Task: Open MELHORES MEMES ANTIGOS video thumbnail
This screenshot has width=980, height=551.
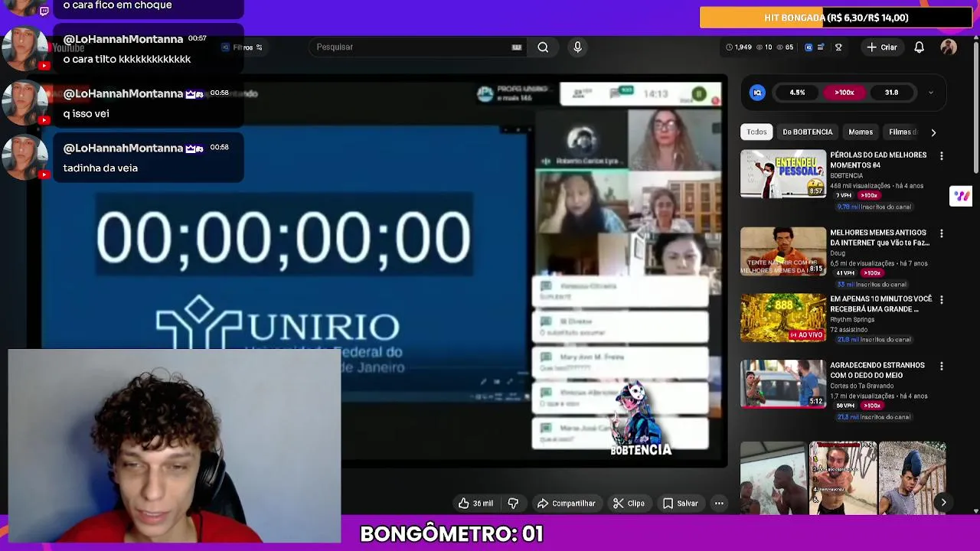Action: [x=783, y=251]
